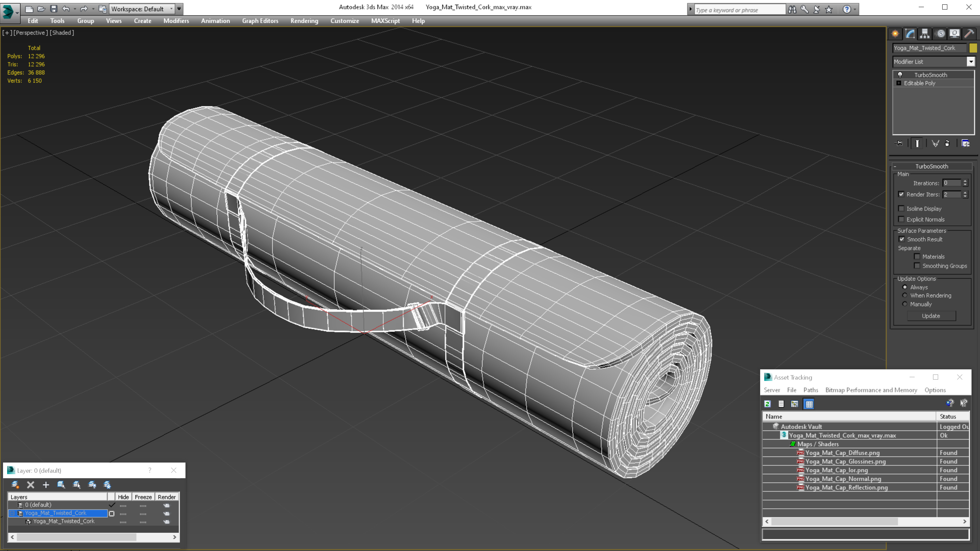Open the Motion panel tab
Screen dimensions: 980x551
click(x=940, y=34)
